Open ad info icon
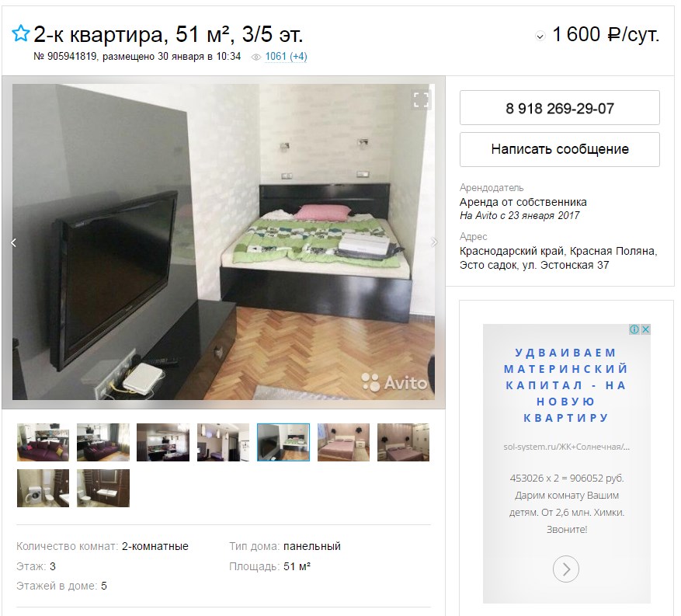681x616 pixels. click(634, 329)
